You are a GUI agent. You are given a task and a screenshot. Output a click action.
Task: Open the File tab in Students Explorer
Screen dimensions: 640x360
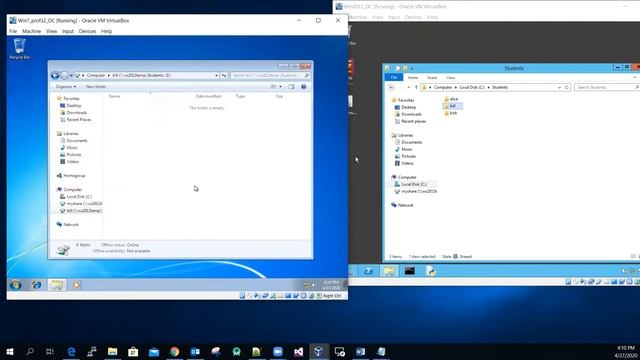click(x=394, y=78)
